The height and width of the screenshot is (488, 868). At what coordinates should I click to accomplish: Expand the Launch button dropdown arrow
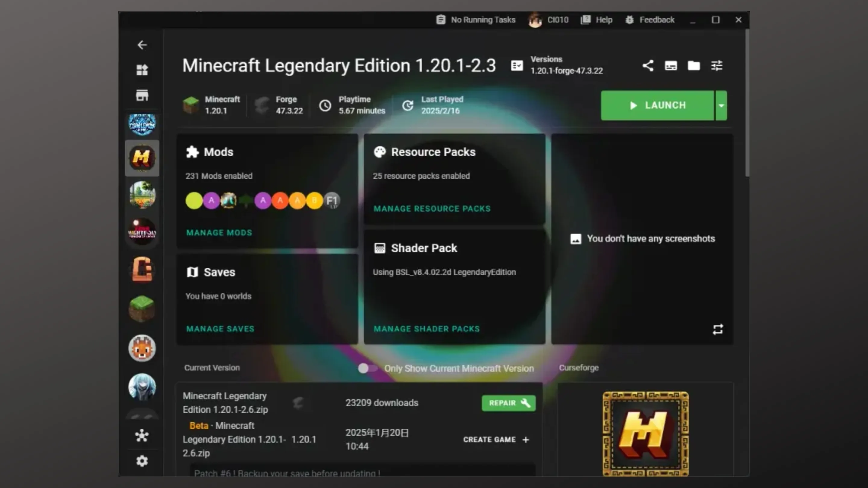pos(721,105)
